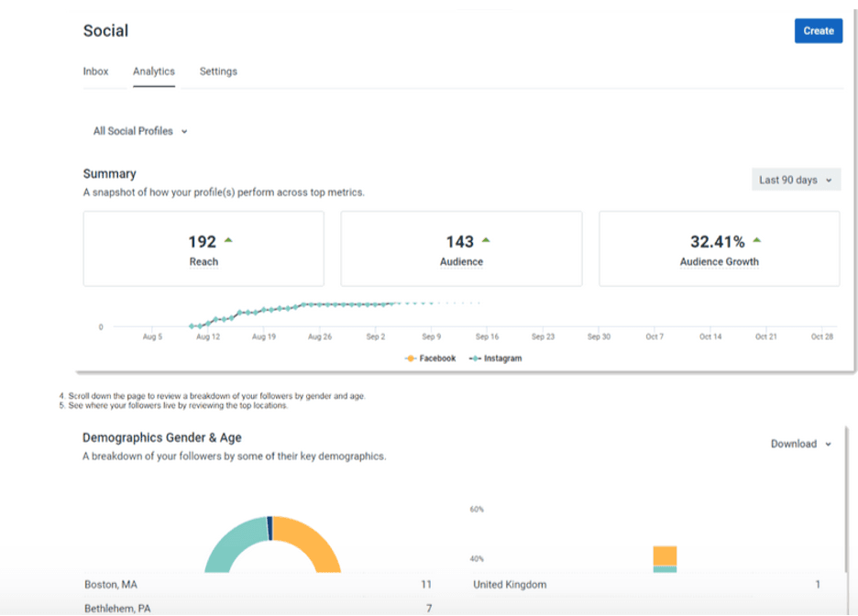The width and height of the screenshot is (858, 616).
Task: Open the Last 90 days time range dropdown
Action: 795,180
